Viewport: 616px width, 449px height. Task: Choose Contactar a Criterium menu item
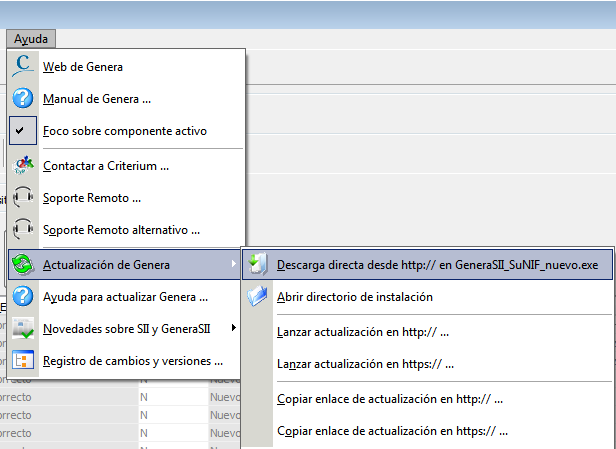click(x=106, y=166)
